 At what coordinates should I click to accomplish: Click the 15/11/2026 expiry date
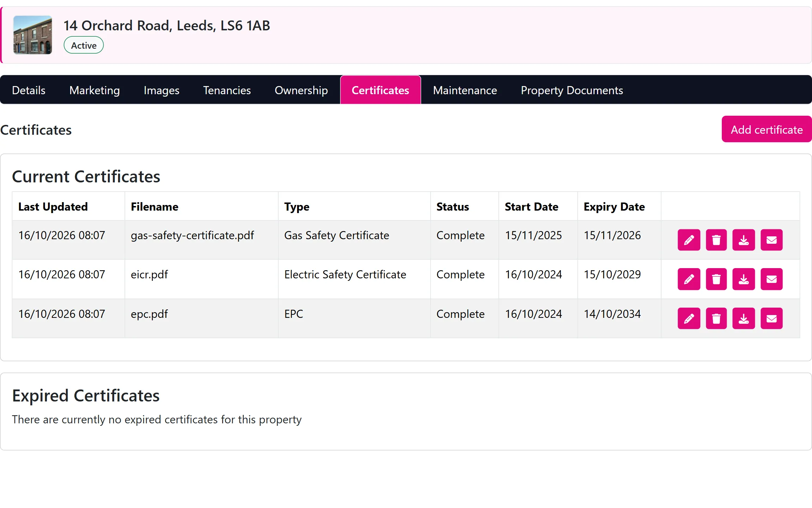pos(612,235)
